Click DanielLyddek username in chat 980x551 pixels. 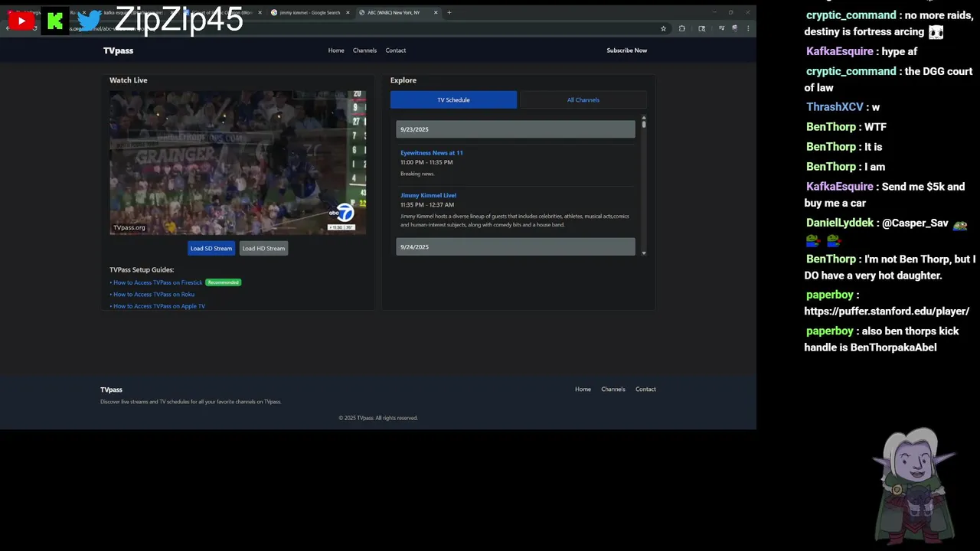click(839, 223)
